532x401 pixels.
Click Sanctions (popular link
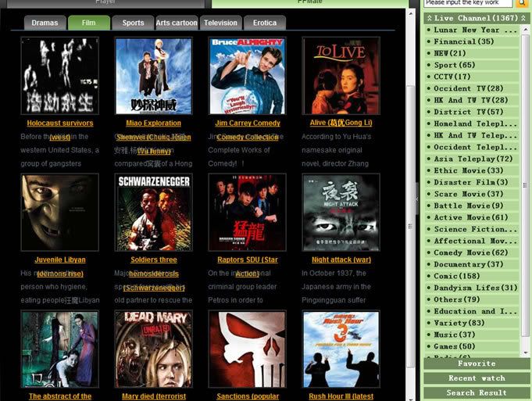click(x=248, y=396)
